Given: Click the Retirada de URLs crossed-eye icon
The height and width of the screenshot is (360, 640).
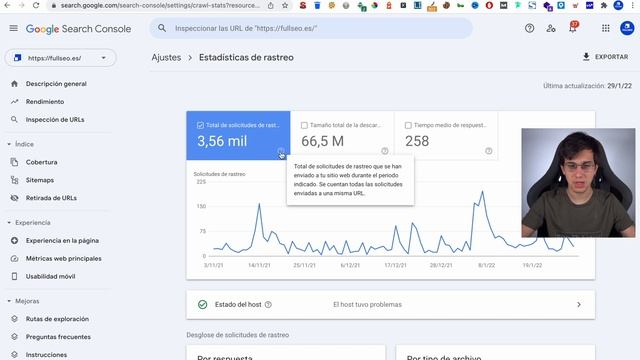Looking at the screenshot, I should (x=14, y=198).
